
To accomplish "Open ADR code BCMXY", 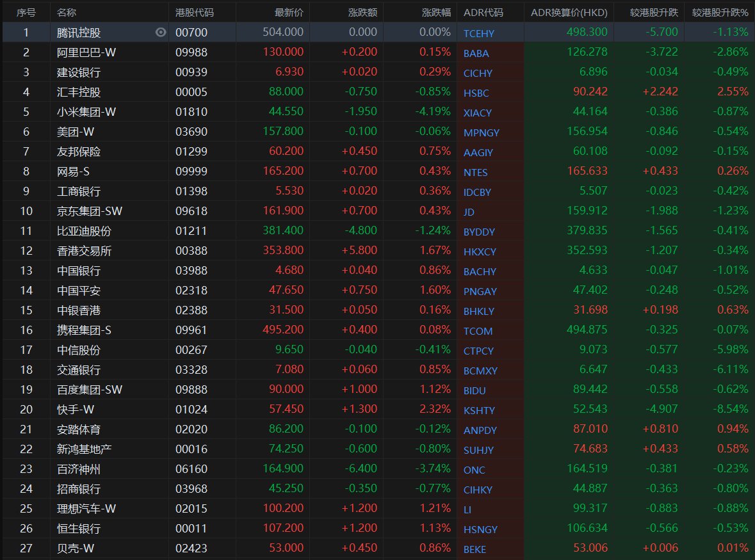I will point(480,371).
